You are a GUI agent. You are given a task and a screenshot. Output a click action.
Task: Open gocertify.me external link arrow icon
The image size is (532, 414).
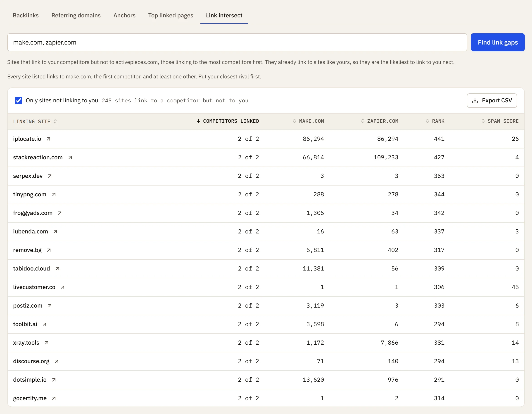(54, 398)
